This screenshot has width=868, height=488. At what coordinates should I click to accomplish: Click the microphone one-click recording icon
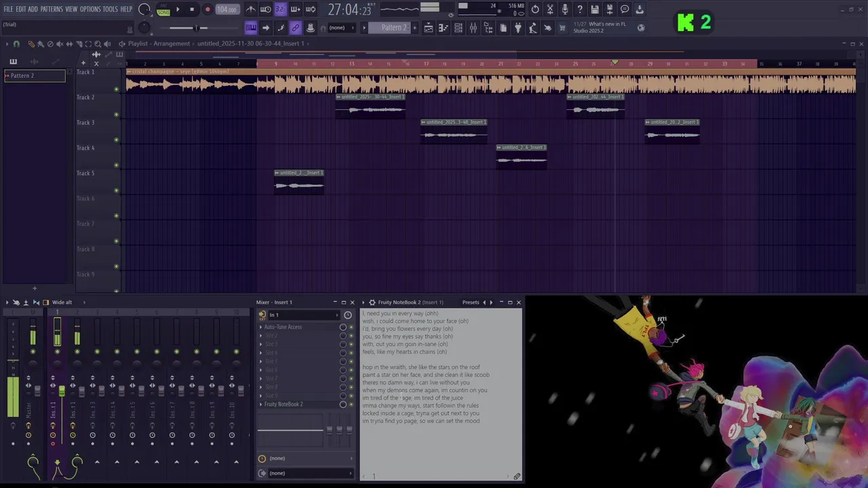click(565, 9)
